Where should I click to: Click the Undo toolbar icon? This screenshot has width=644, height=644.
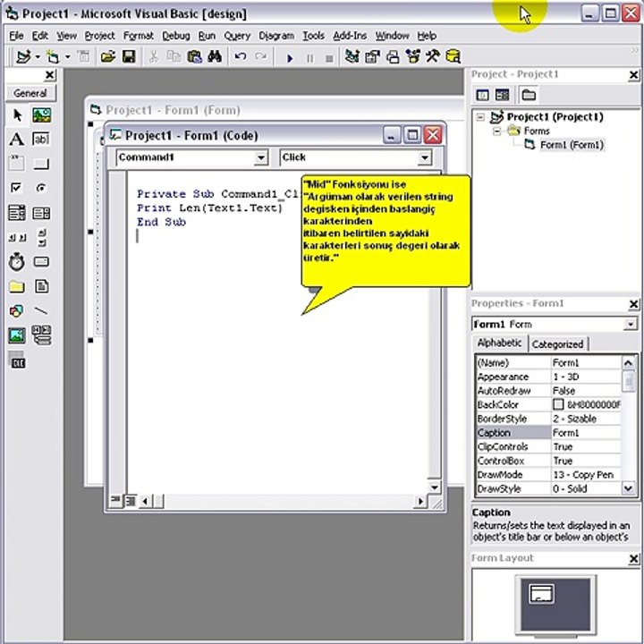click(241, 56)
